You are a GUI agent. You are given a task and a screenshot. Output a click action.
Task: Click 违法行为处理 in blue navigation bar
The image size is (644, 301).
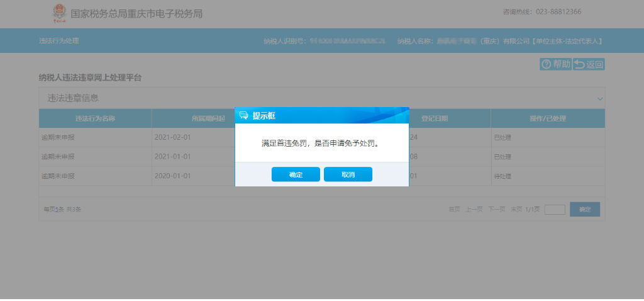click(x=59, y=41)
